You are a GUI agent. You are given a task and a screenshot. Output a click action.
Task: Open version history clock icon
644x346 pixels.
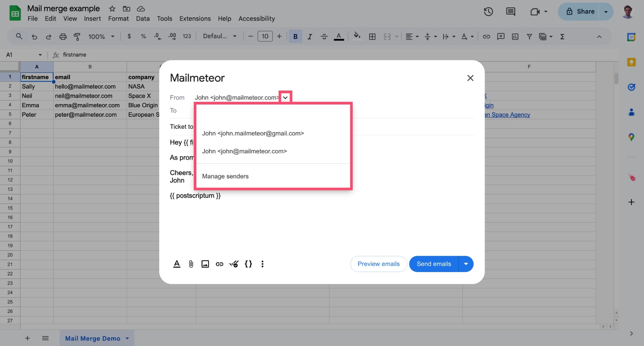pyautogui.click(x=488, y=12)
